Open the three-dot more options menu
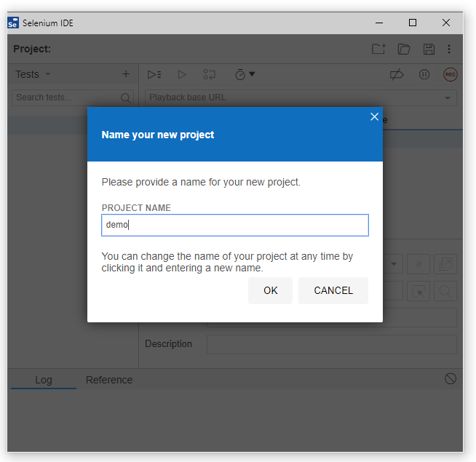The width and height of the screenshot is (476, 462). point(449,49)
